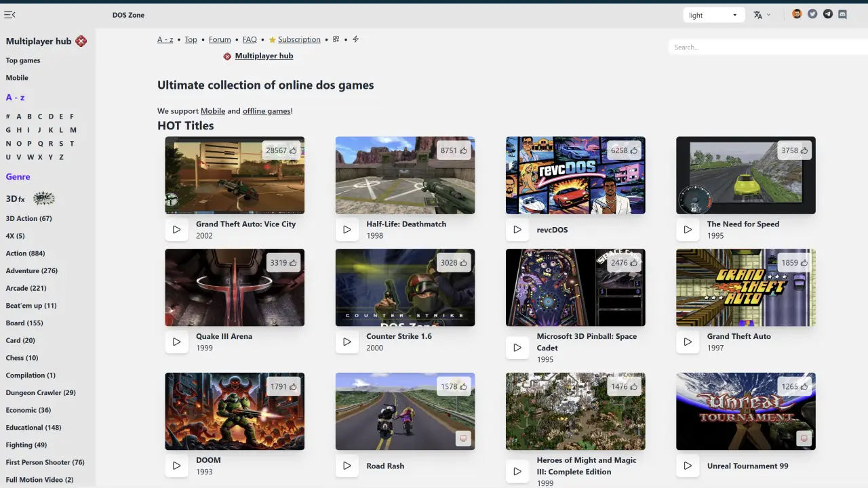Open the A - z nav link

click(x=165, y=39)
